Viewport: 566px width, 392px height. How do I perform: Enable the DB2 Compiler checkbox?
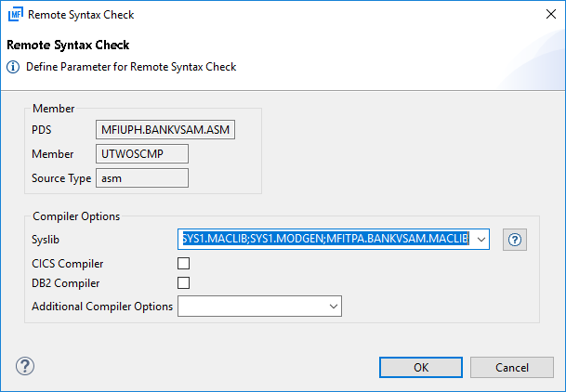[184, 283]
